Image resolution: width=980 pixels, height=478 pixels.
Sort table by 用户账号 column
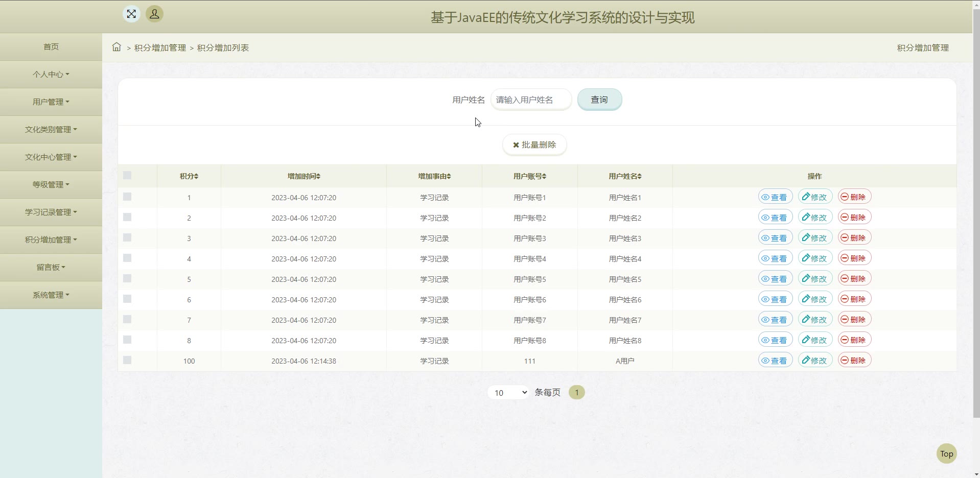point(530,176)
